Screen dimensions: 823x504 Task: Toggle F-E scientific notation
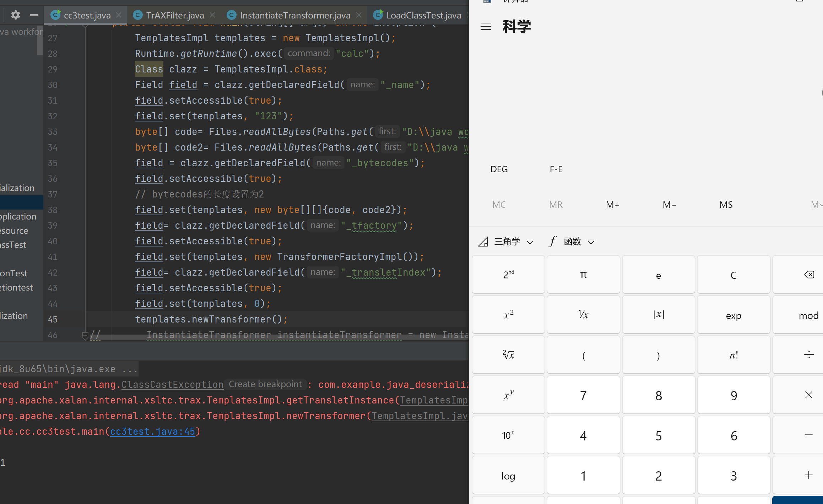pyautogui.click(x=556, y=169)
